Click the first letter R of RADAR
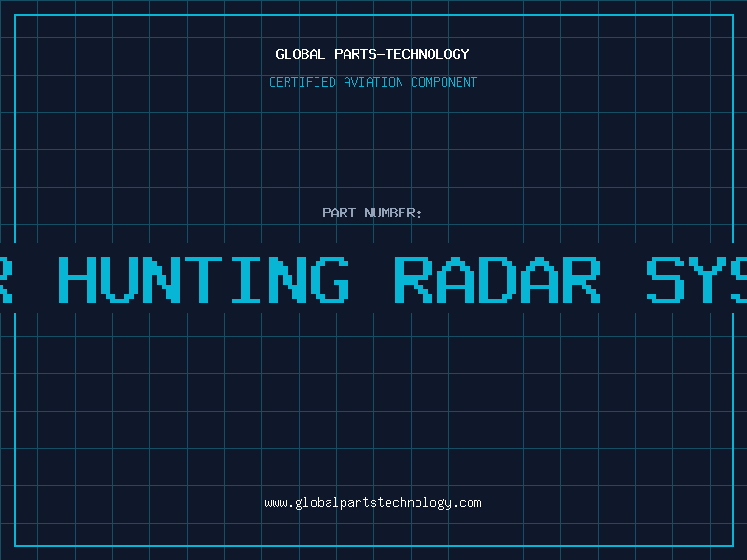This screenshot has height=560, width=747. coord(414,278)
